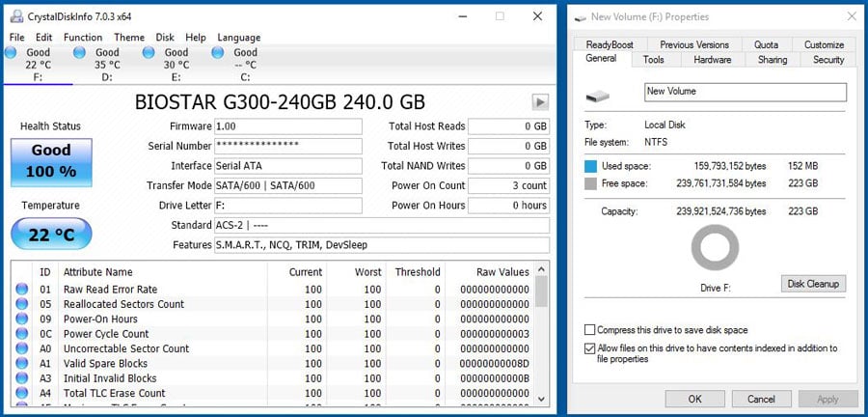The height and width of the screenshot is (417, 868).
Task: Switch to the Security tab
Action: click(x=828, y=60)
